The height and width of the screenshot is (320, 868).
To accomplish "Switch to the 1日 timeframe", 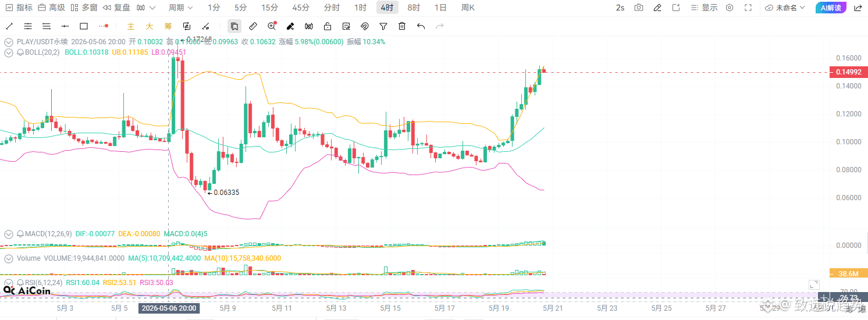I will [x=440, y=8].
